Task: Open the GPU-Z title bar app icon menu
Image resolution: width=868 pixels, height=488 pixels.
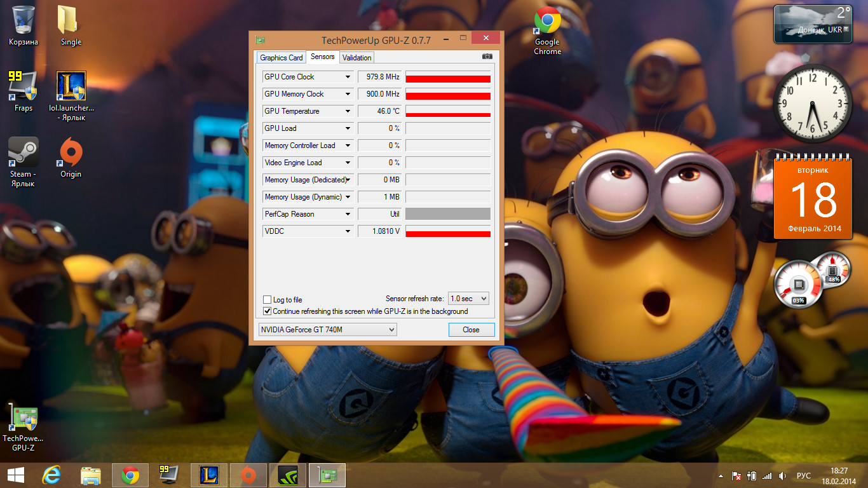Action: click(x=260, y=41)
